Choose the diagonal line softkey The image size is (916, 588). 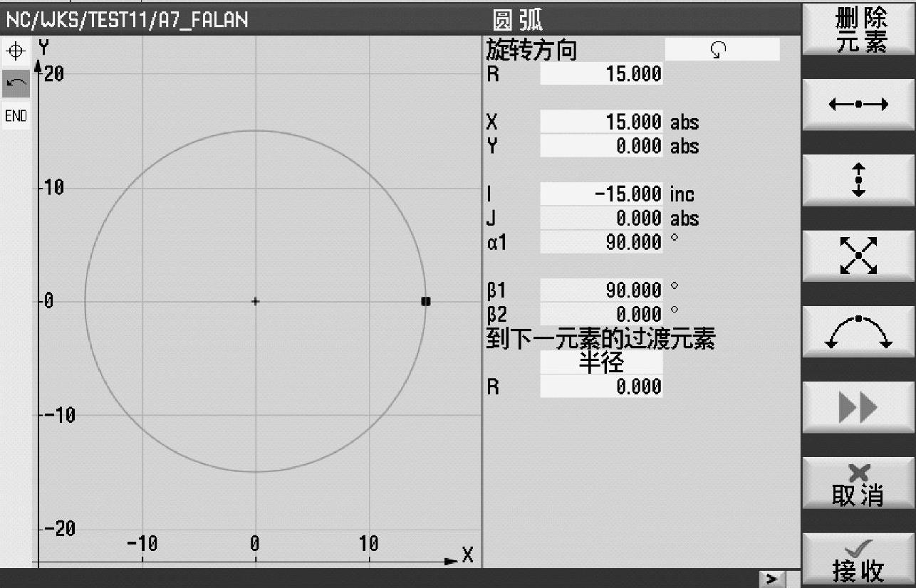point(858,256)
